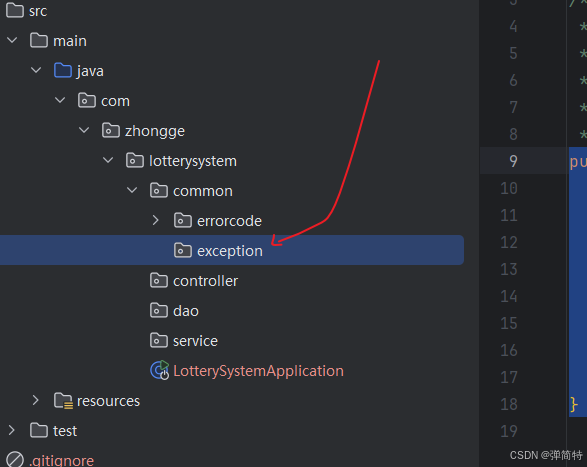Viewport: 587px width, 467px height.
Task: Select the src folder
Action: (38, 11)
